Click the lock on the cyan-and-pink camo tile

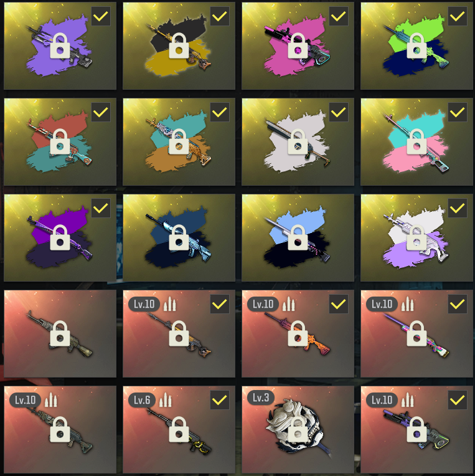tap(416, 141)
